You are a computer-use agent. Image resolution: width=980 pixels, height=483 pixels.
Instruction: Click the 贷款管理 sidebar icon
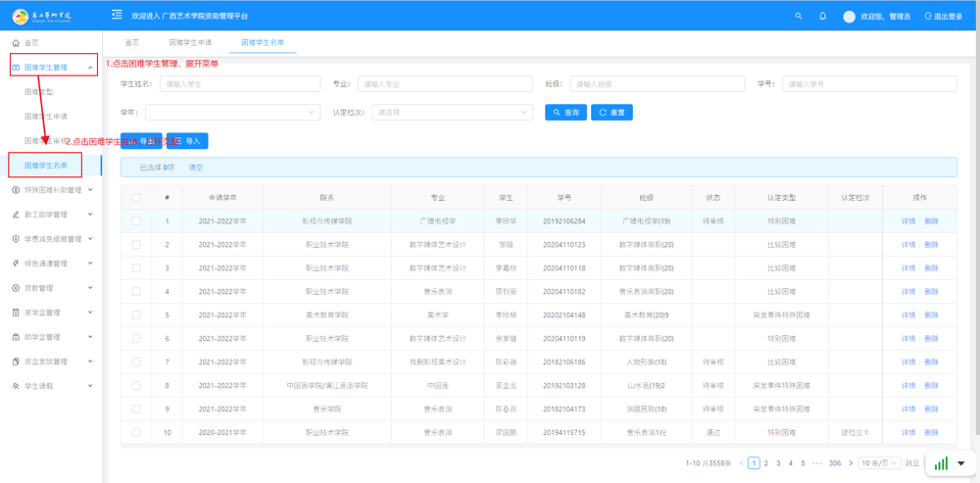pyautogui.click(x=16, y=288)
